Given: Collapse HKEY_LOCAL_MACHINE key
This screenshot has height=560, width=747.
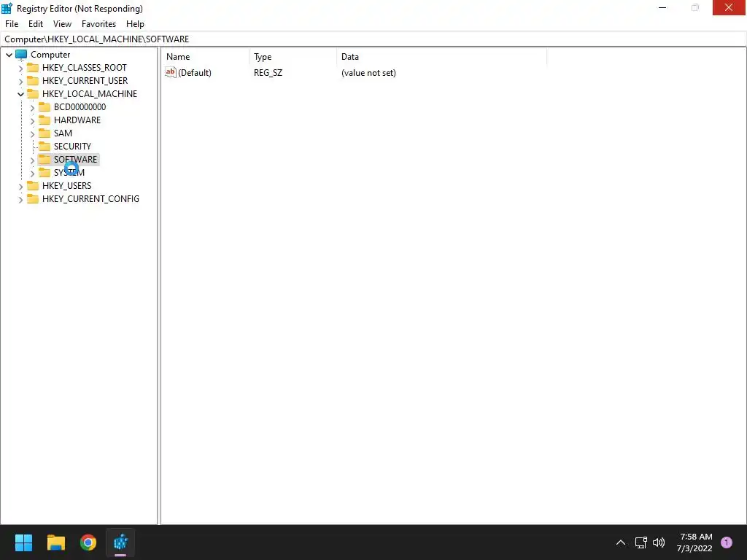Looking at the screenshot, I should tap(20, 94).
